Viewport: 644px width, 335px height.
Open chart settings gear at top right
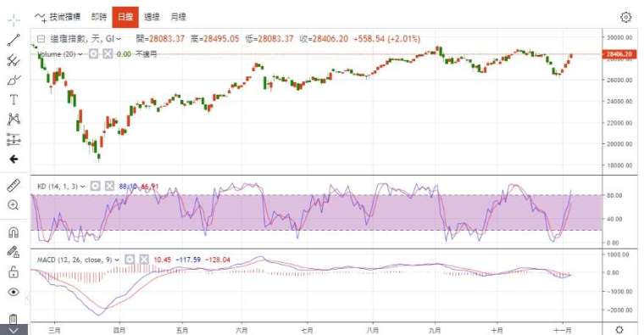click(625, 17)
